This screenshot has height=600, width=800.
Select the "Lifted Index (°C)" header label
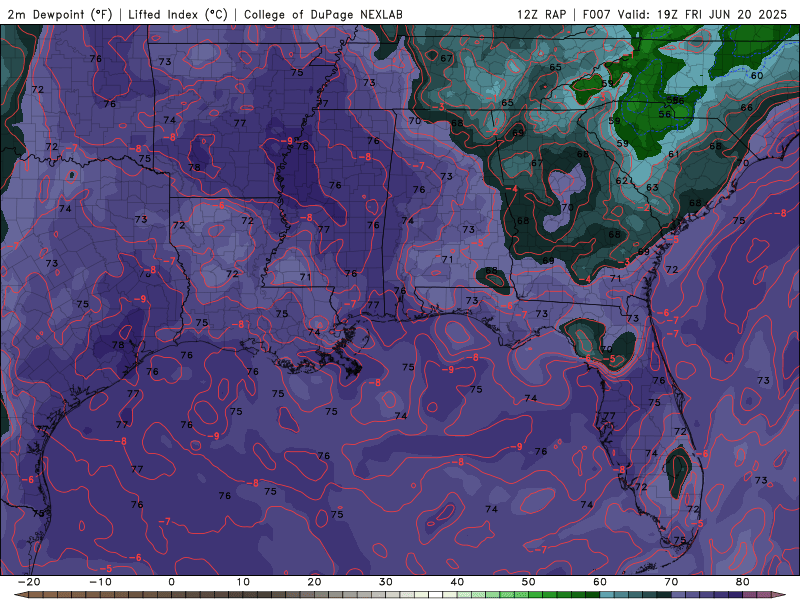178,14
